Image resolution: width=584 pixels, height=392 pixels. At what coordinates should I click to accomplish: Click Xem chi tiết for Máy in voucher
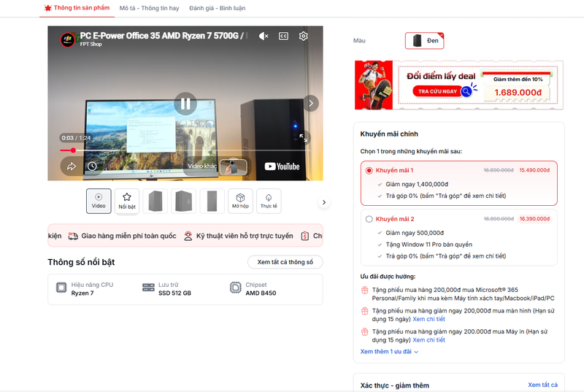(x=429, y=340)
